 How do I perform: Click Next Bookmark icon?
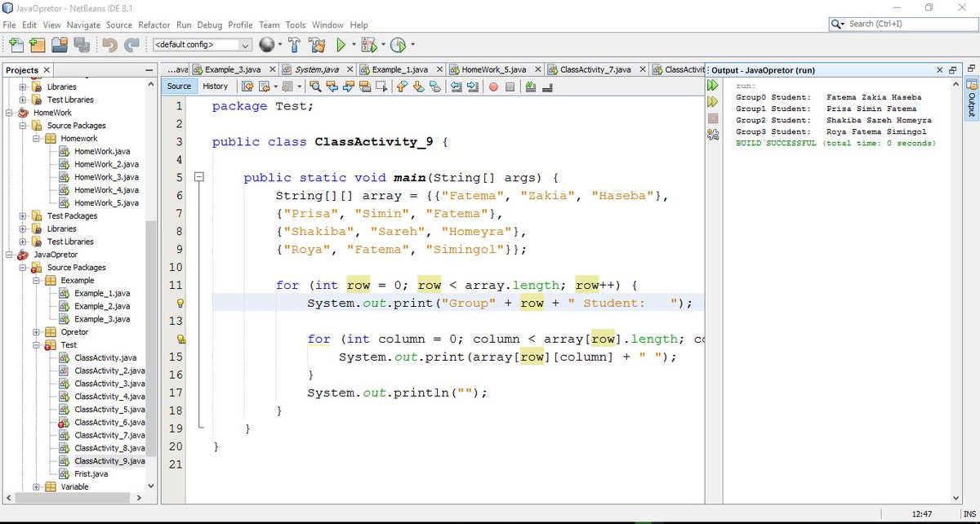tap(419, 87)
